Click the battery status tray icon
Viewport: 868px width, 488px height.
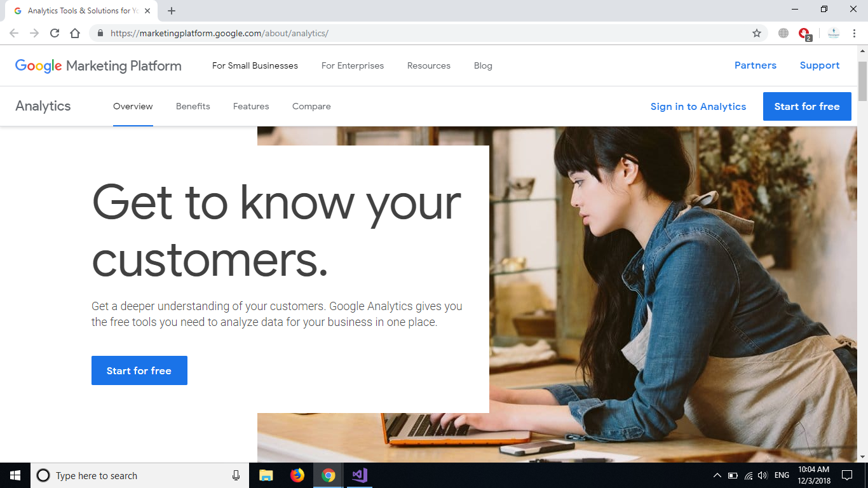[x=733, y=475]
